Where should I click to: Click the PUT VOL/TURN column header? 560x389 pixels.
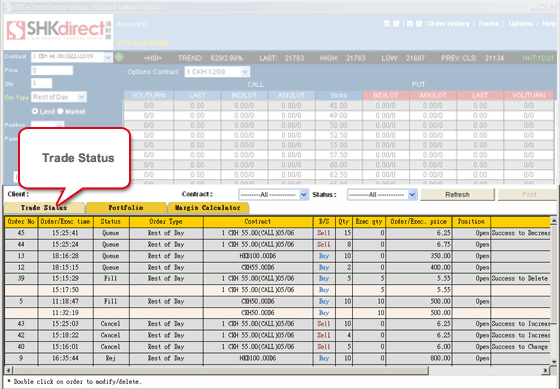[529, 95]
